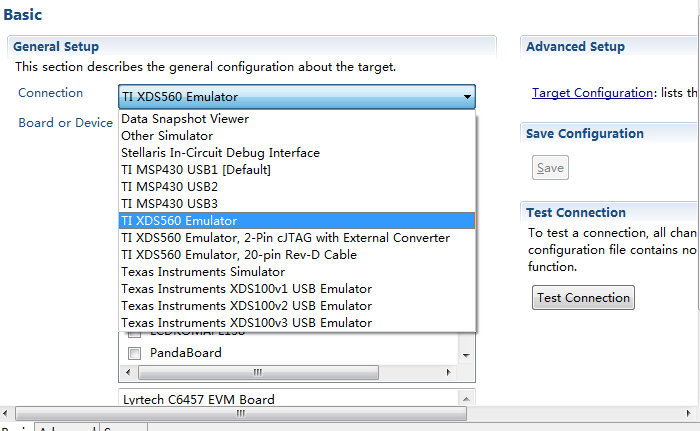
Task: Select Texas Instruments XDS100v3 USB Emulator
Action: tap(246, 323)
